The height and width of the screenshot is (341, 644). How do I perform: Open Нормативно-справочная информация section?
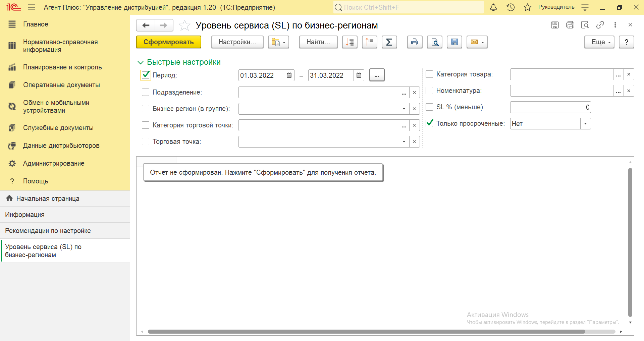pyautogui.click(x=65, y=46)
